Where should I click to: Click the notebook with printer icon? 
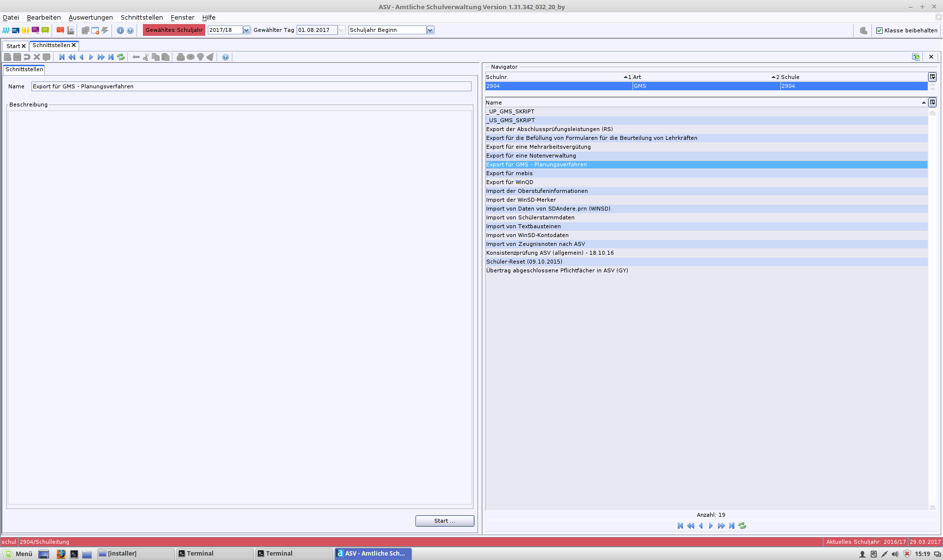pos(71,30)
